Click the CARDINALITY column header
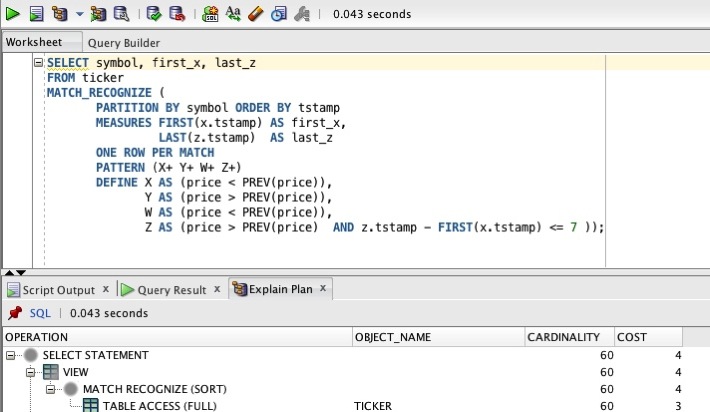 click(x=570, y=337)
